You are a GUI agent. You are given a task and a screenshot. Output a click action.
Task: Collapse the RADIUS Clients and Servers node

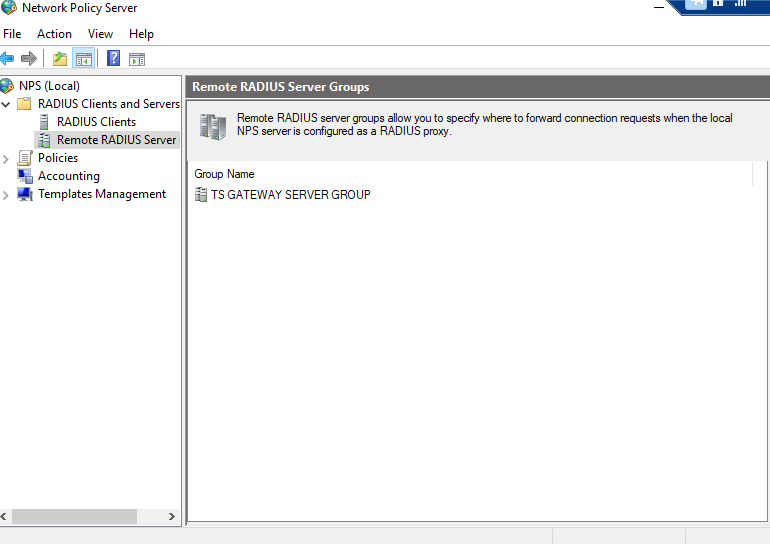(x=7, y=104)
